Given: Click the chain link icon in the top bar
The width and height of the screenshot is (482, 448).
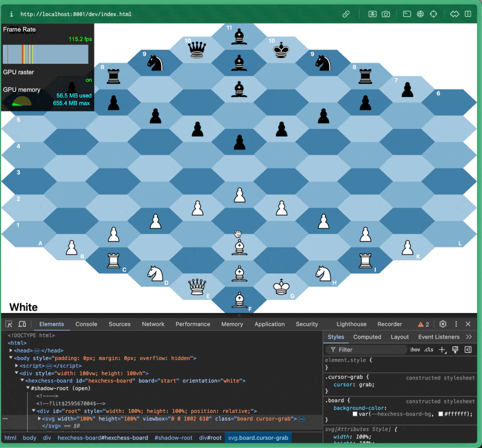Looking at the screenshot, I should [346, 14].
